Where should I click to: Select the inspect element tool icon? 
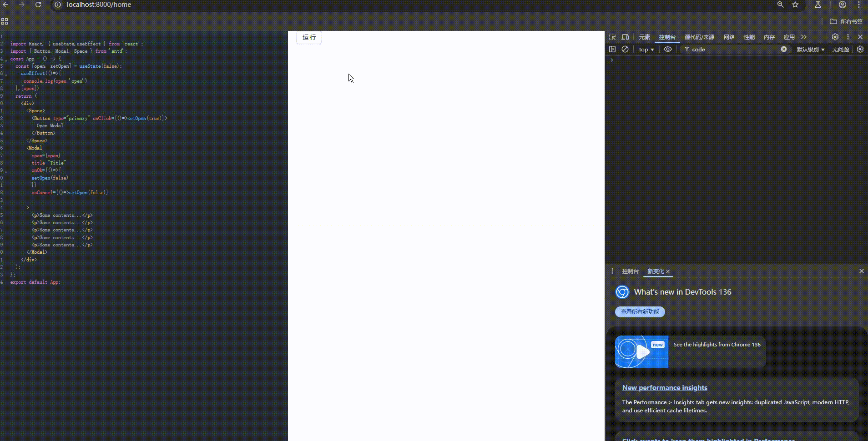point(612,37)
